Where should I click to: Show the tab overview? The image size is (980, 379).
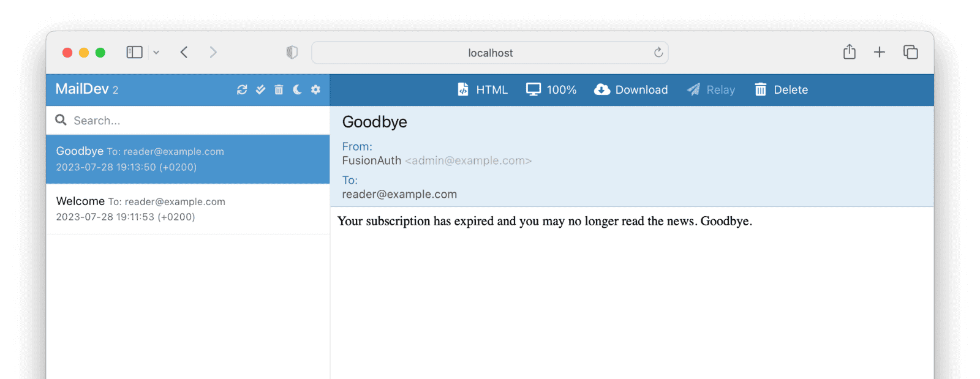click(x=910, y=53)
